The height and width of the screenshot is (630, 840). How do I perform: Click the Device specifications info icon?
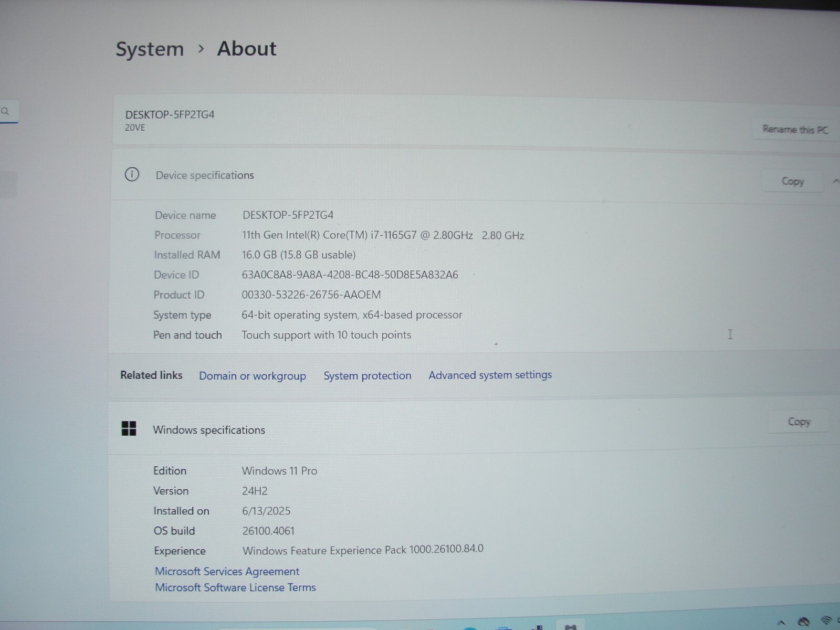[x=132, y=174]
